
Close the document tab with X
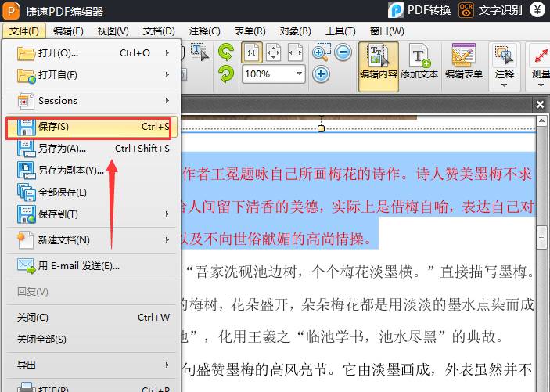click(540, 105)
